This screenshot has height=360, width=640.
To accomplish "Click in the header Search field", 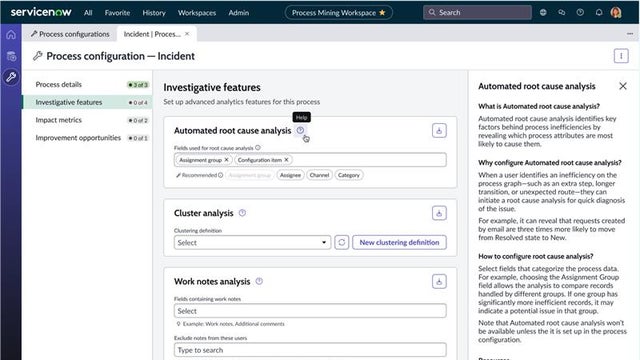I will 477,13.
